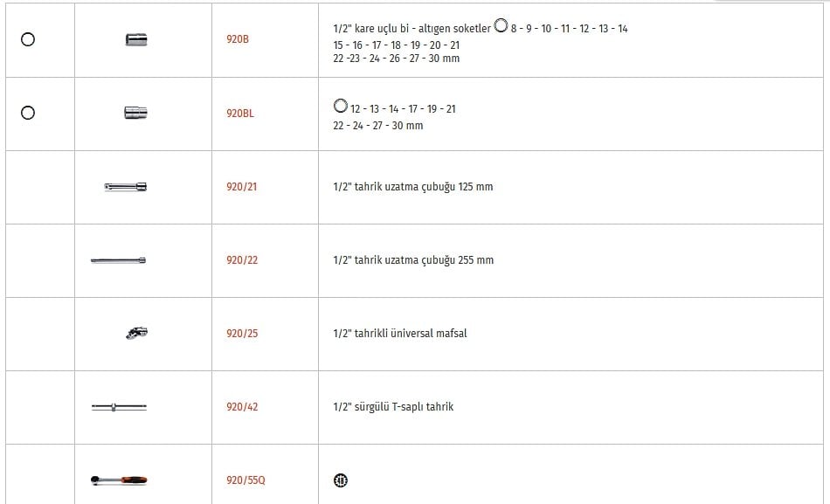Open the 920/42 product link
The height and width of the screenshot is (504, 830).
pos(242,407)
